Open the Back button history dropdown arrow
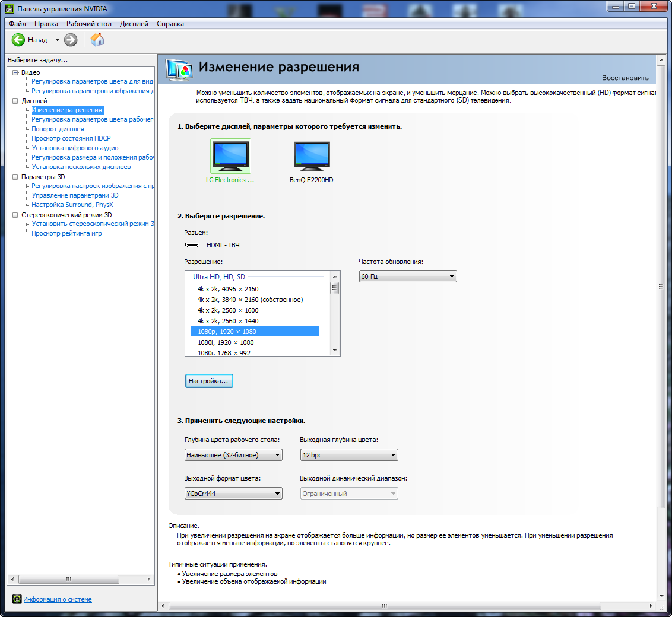Viewport: 672px width, 617px height. [x=57, y=40]
